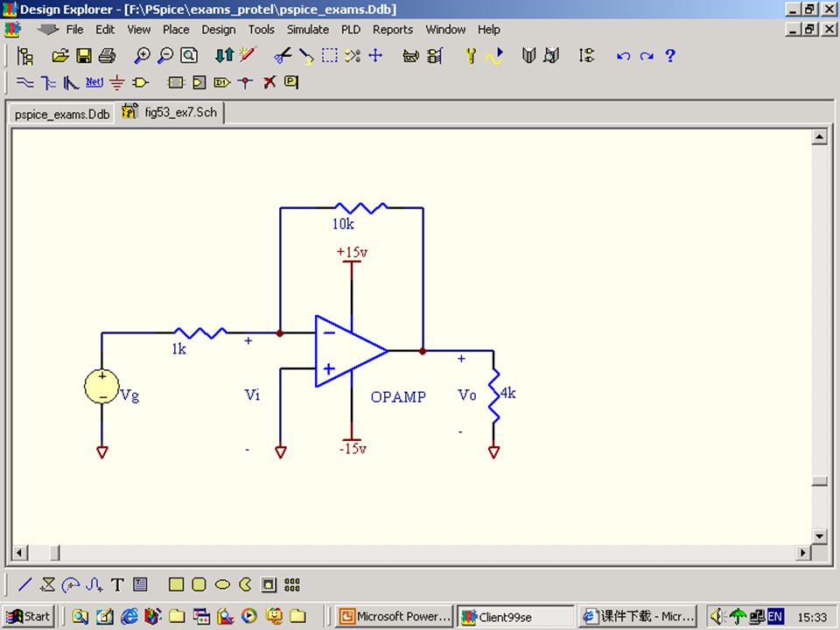Zoom out using the magnifier minus icon

pos(167,56)
